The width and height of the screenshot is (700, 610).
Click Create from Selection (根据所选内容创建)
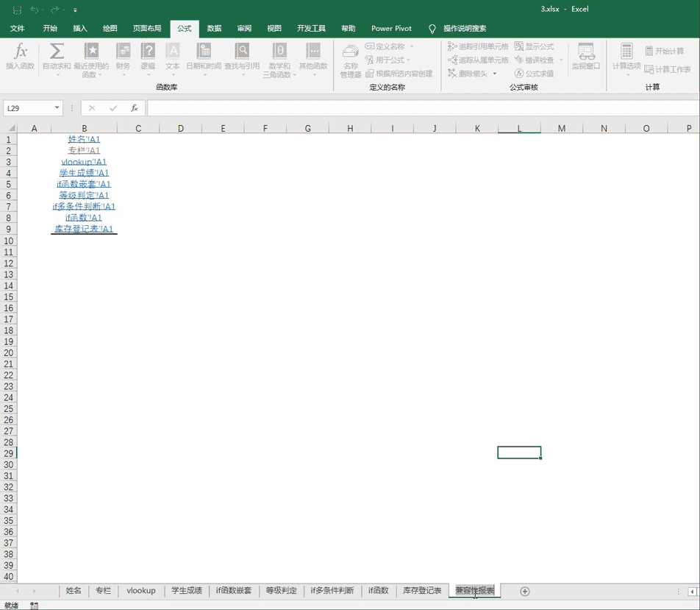tap(399, 74)
